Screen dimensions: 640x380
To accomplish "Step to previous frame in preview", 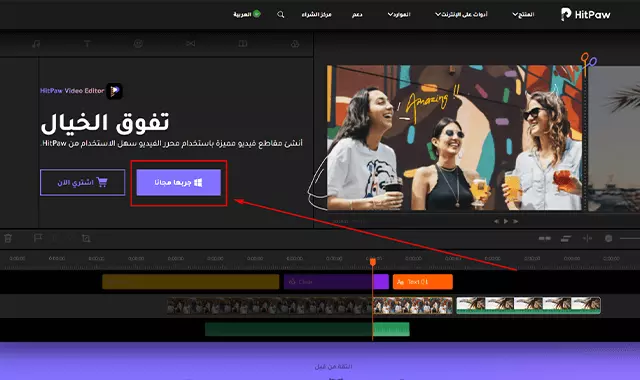I will (496, 221).
